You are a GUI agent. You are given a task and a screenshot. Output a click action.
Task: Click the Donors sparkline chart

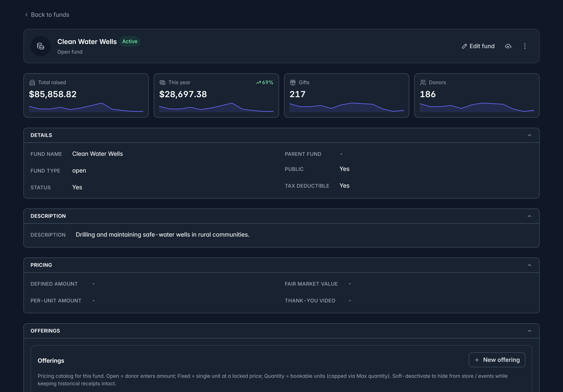[x=477, y=107]
